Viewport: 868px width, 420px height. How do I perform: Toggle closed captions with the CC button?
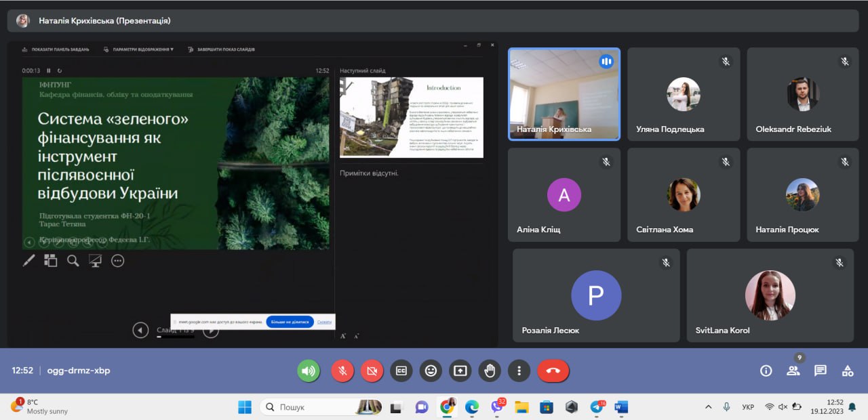401,371
